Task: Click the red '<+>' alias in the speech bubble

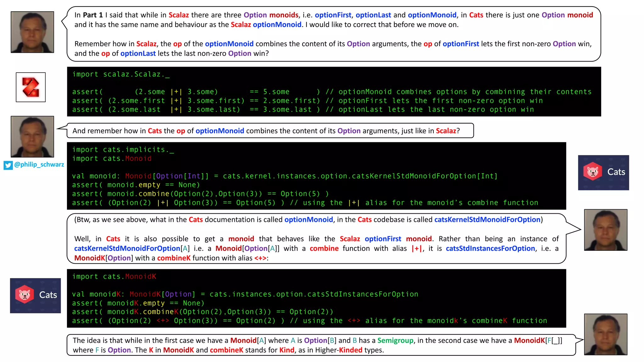Action: click(260, 258)
